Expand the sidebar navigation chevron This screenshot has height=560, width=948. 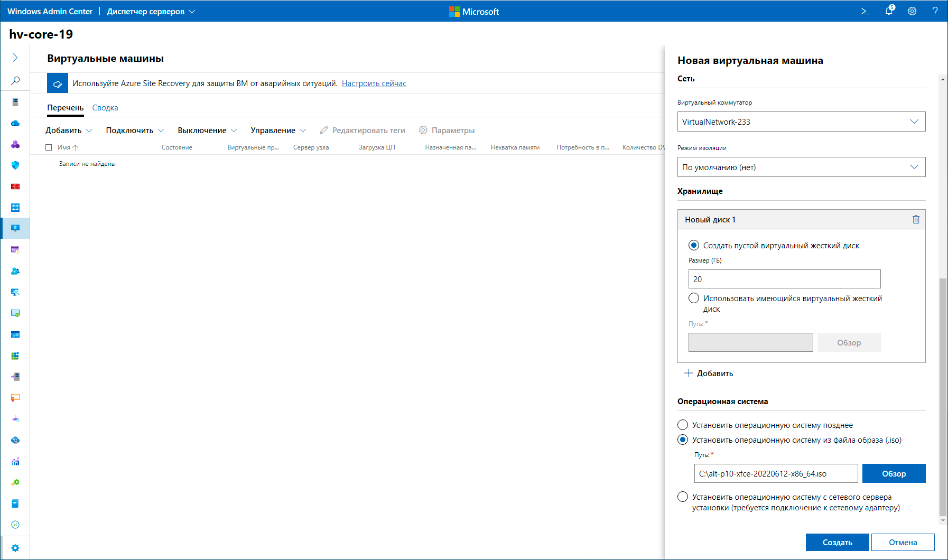[15, 58]
